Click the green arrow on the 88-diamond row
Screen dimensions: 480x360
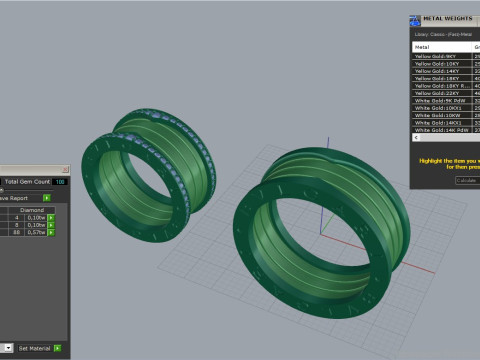(x=51, y=232)
